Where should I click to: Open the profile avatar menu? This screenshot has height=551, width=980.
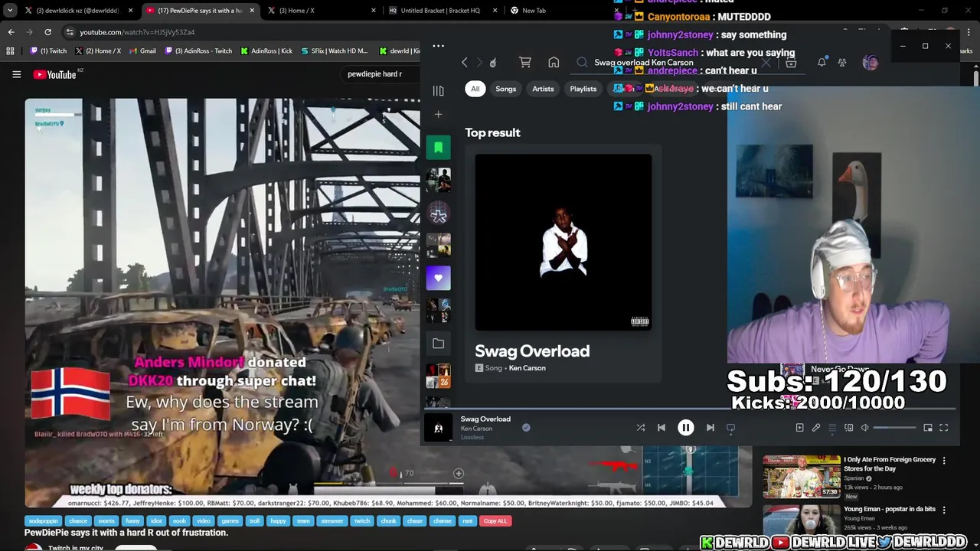tap(871, 63)
